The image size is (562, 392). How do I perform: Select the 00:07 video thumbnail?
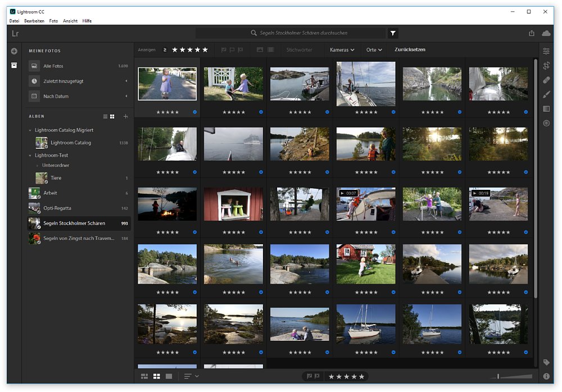click(366, 204)
